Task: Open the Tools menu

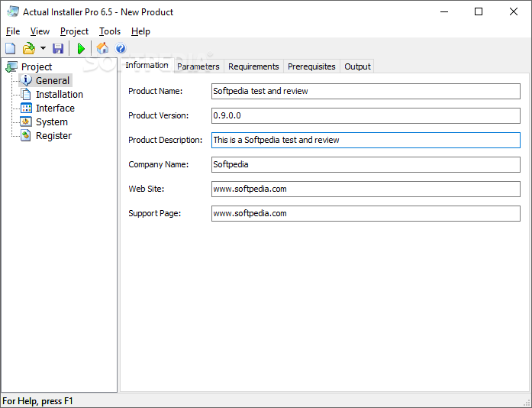Action: click(110, 31)
